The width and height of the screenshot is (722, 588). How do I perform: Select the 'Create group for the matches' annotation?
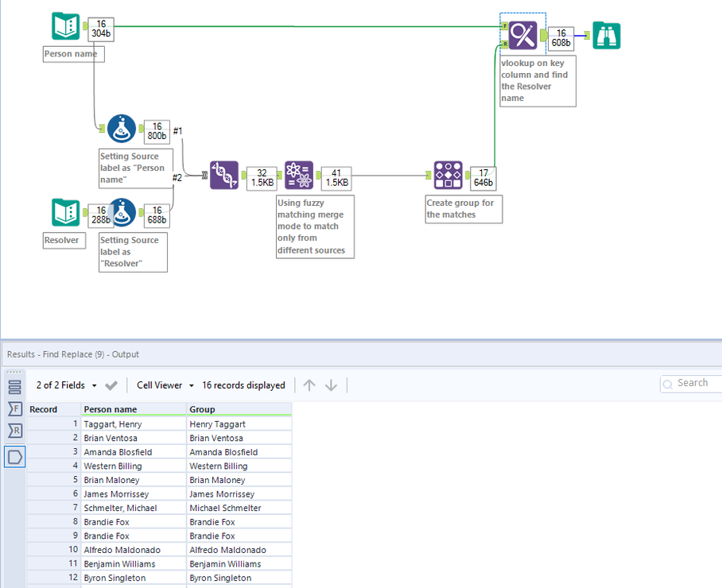464,209
